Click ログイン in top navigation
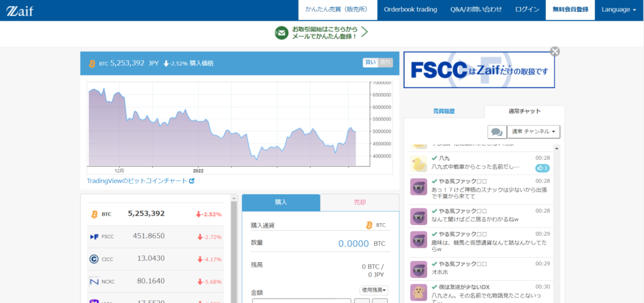The width and height of the screenshot is (644, 303). pyautogui.click(x=528, y=10)
